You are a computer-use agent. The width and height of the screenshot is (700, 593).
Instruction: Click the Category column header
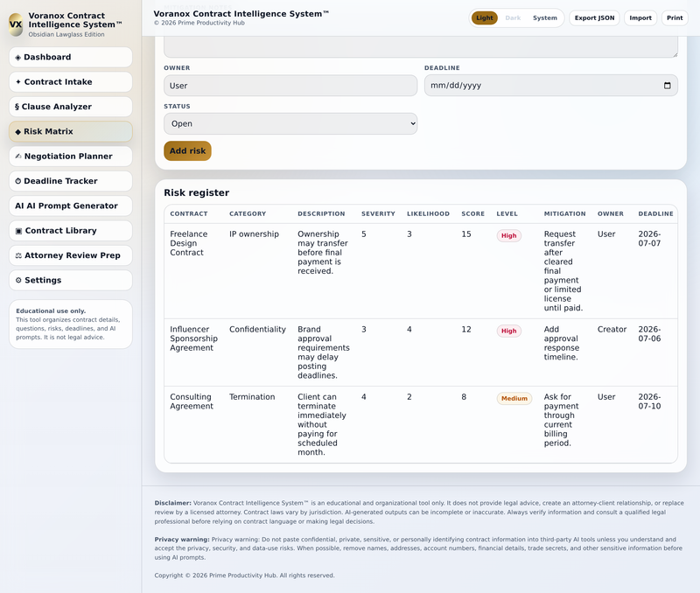[x=248, y=214]
